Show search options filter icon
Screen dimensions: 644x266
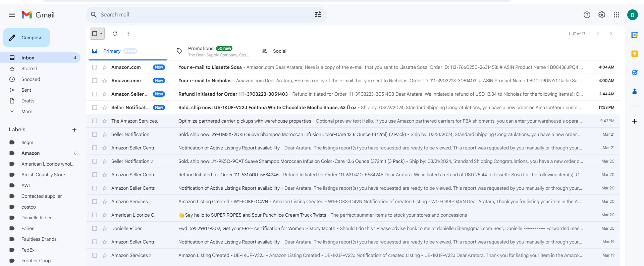pos(318,14)
